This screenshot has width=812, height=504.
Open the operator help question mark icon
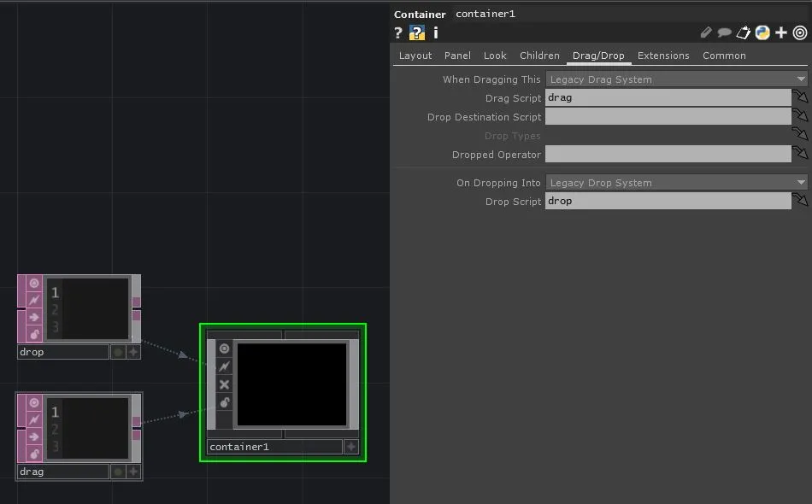(x=398, y=33)
